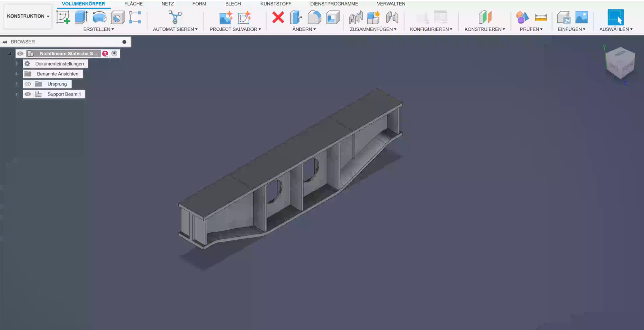
Task: Click the red X delete icon
Action: click(278, 17)
